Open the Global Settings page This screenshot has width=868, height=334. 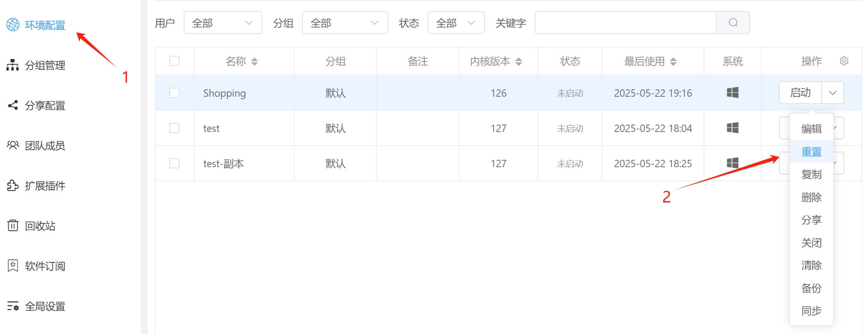[x=45, y=306]
